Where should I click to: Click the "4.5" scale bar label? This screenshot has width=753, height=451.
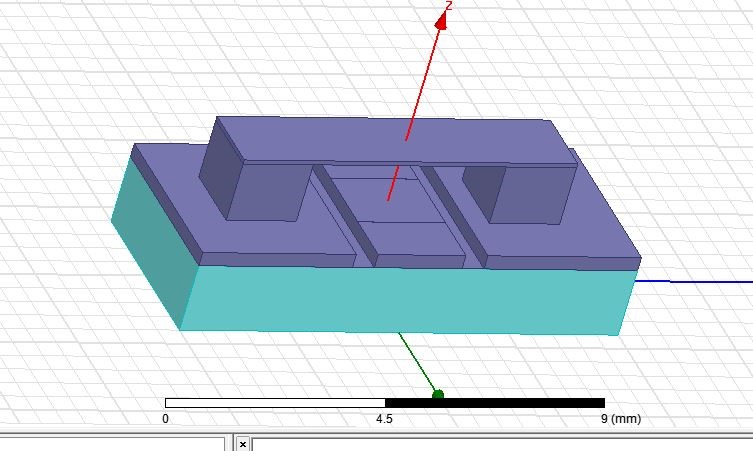(x=384, y=419)
